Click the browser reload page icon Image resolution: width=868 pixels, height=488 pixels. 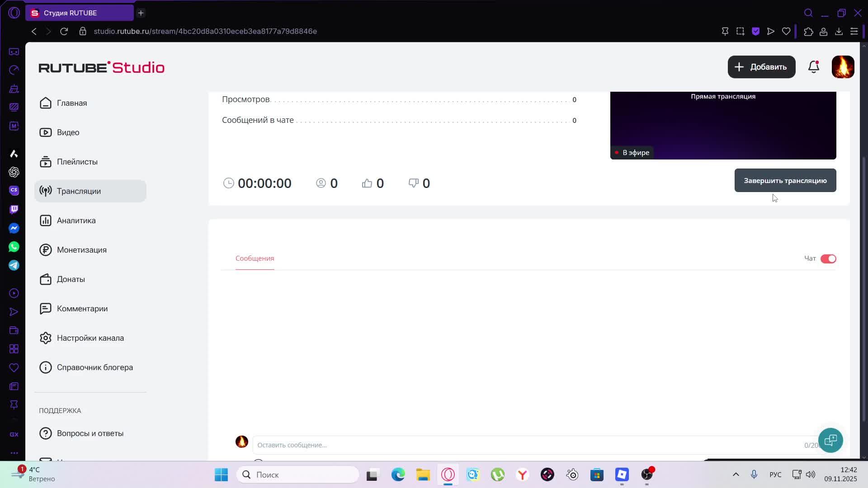tap(64, 31)
